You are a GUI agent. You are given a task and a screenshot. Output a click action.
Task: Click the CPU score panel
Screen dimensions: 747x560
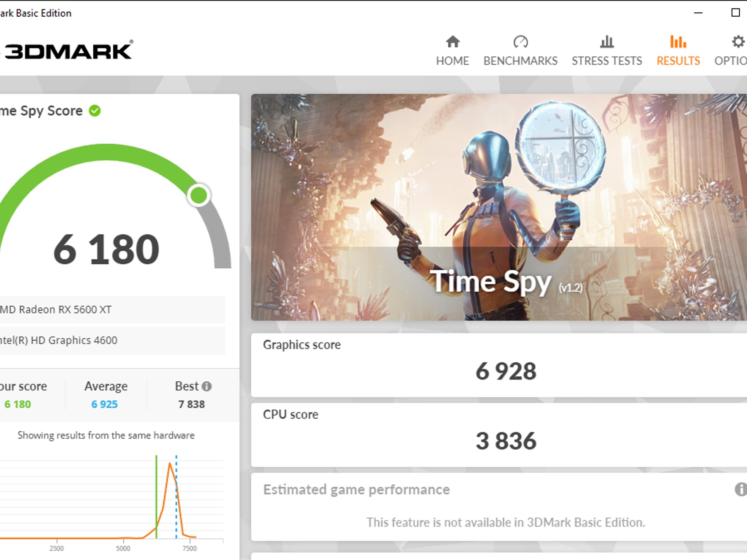(x=498, y=435)
